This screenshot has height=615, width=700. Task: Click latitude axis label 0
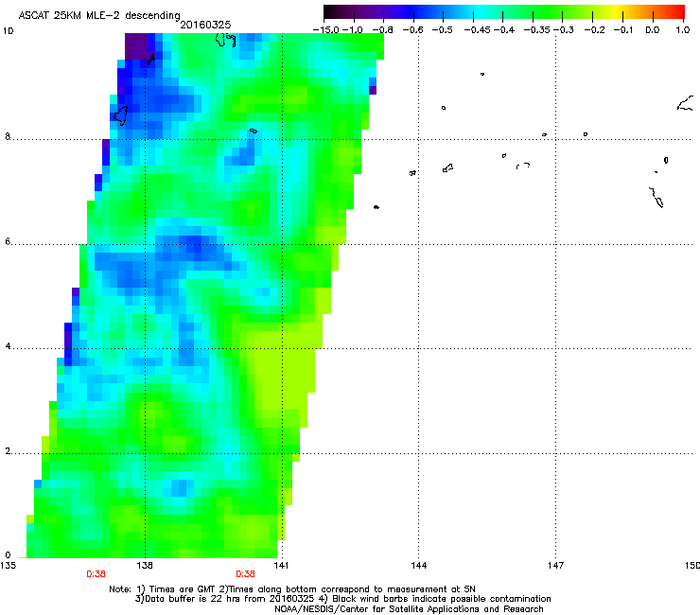pos(8,555)
